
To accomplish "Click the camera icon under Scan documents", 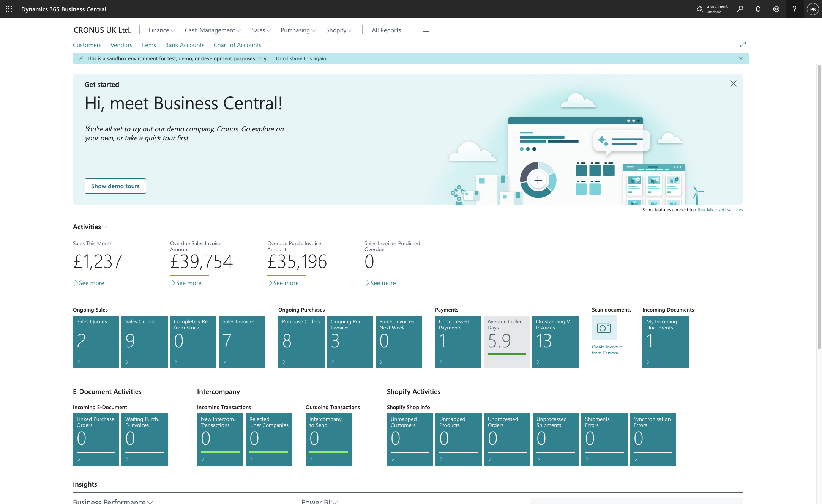I will tap(604, 328).
